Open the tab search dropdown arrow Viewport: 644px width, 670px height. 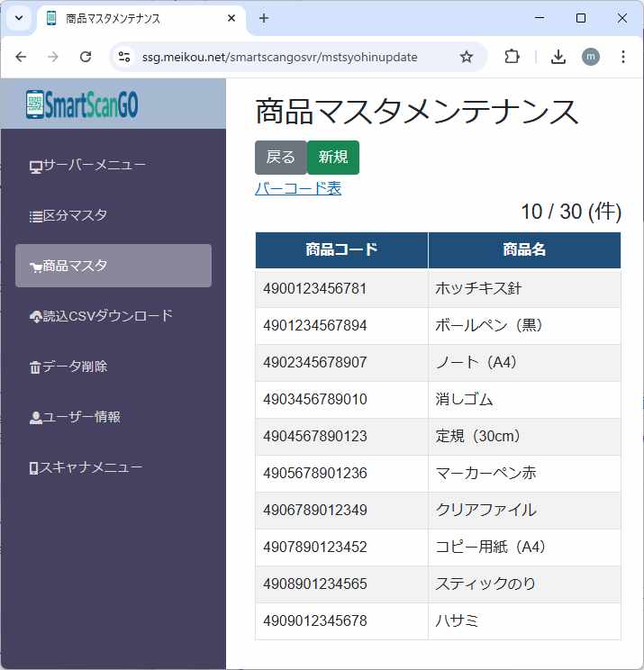[19, 18]
